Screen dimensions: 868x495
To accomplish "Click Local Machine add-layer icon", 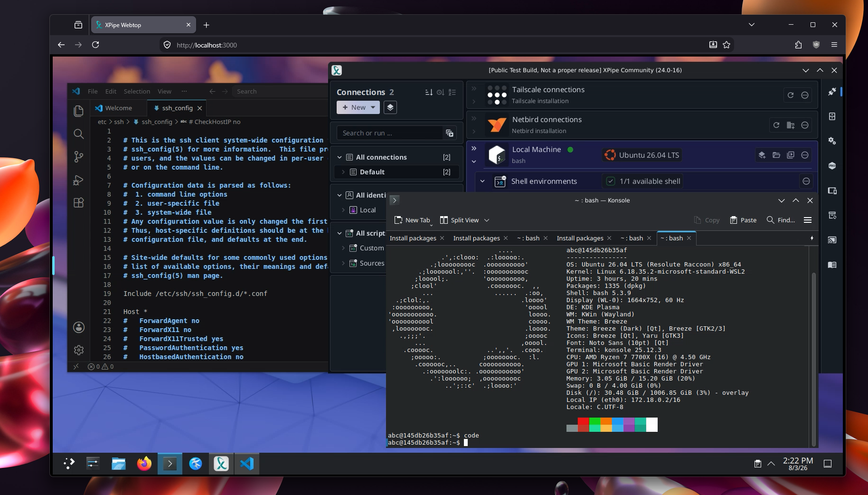I will (762, 155).
